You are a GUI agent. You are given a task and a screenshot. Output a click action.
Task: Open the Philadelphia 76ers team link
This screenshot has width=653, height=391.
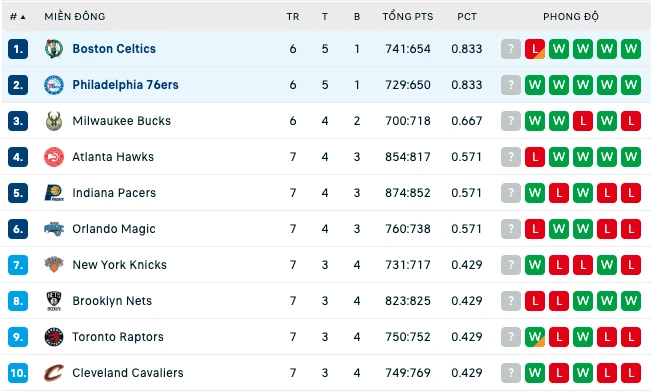(x=125, y=85)
